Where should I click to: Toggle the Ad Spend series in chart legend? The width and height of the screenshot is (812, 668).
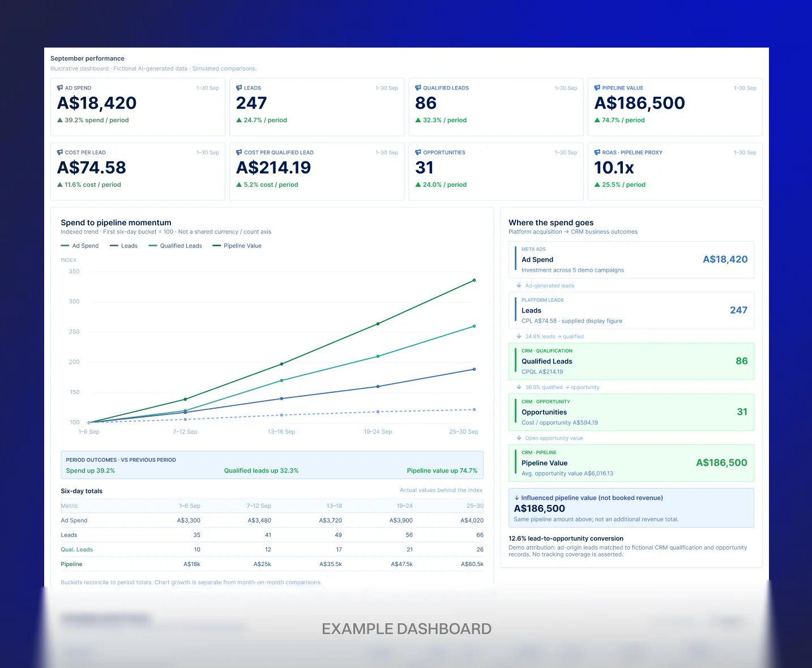80,246
